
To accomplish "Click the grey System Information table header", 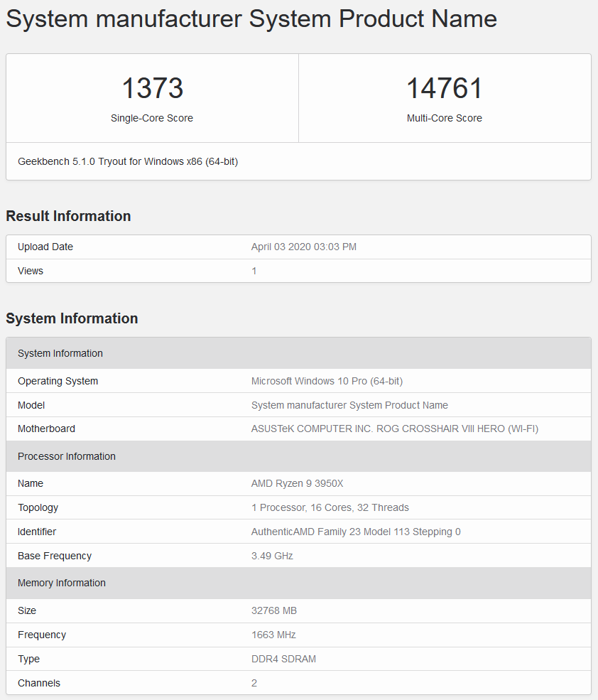I will pos(298,353).
